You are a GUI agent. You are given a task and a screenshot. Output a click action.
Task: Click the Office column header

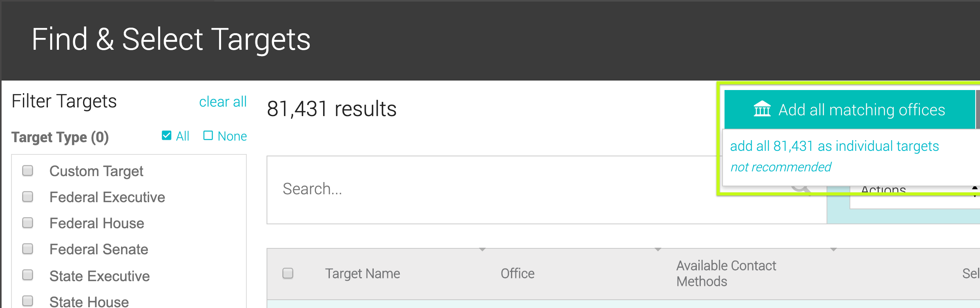click(517, 273)
